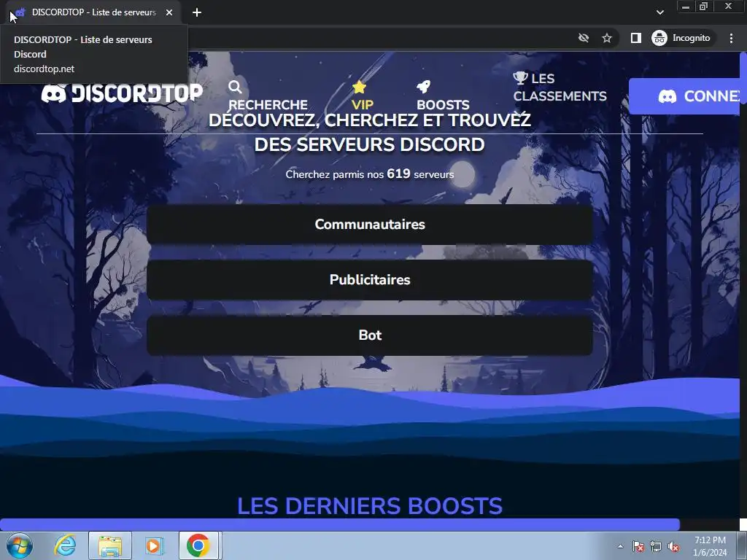Open the VIP nav link
Viewport: 747px width, 560px height.
pyautogui.click(x=363, y=104)
